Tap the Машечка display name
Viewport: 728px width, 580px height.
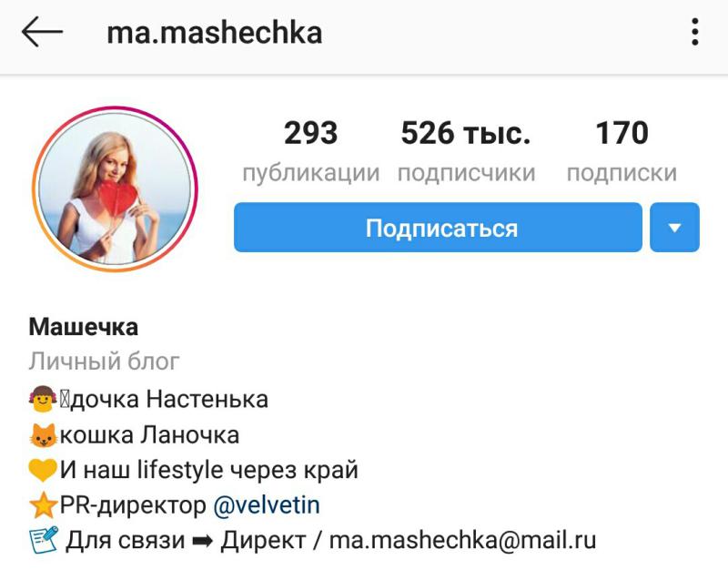(x=84, y=327)
